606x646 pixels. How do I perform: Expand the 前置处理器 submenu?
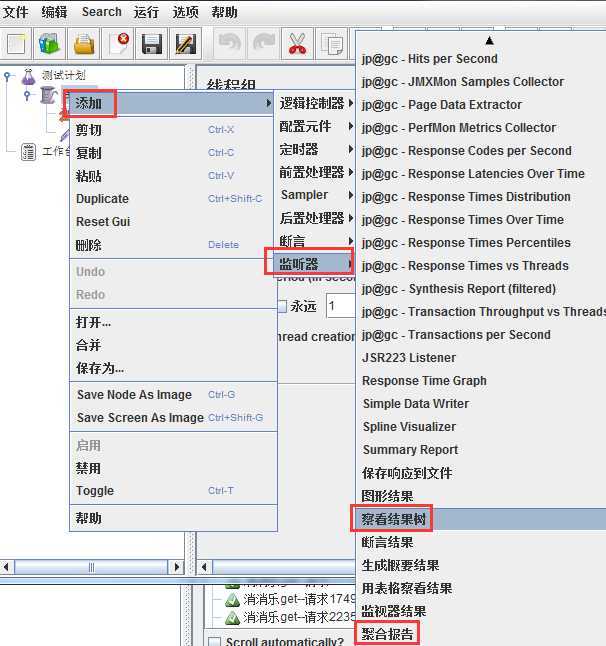point(316,172)
